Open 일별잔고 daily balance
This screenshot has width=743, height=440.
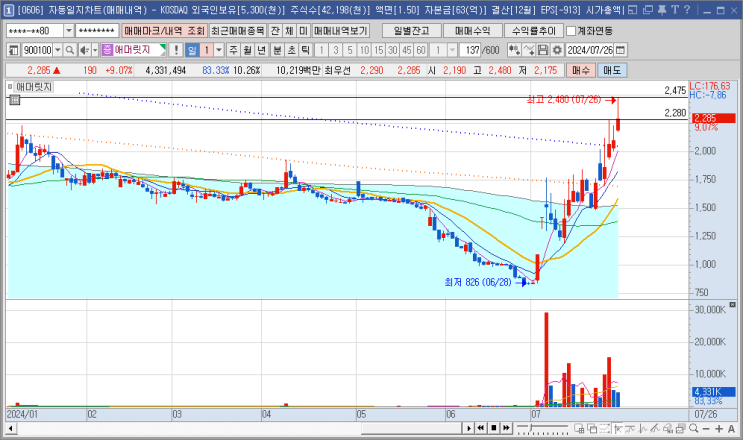pyautogui.click(x=411, y=31)
